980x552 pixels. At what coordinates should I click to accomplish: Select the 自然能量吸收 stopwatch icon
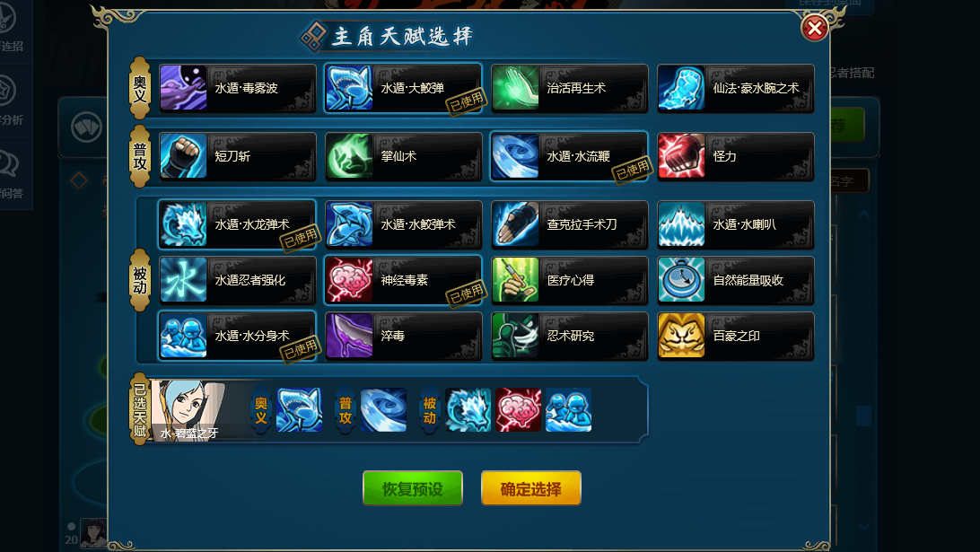click(x=681, y=280)
